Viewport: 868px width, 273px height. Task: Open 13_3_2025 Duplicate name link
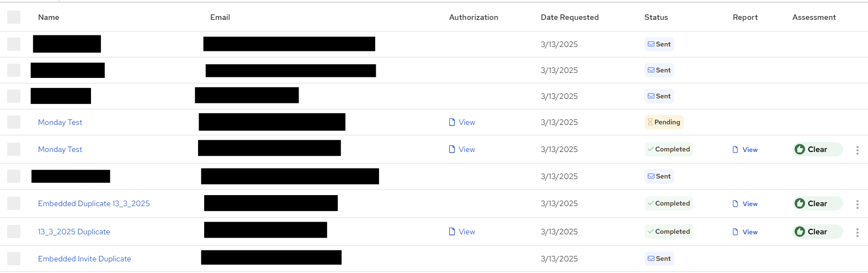pos(74,232)
